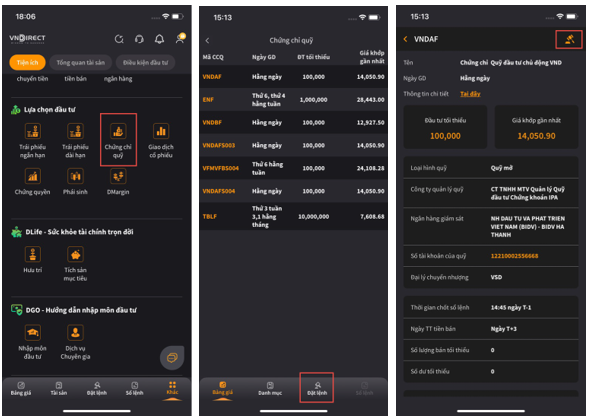
Task: Open the Tại đây detail link
Action: (x=470, y=94)
